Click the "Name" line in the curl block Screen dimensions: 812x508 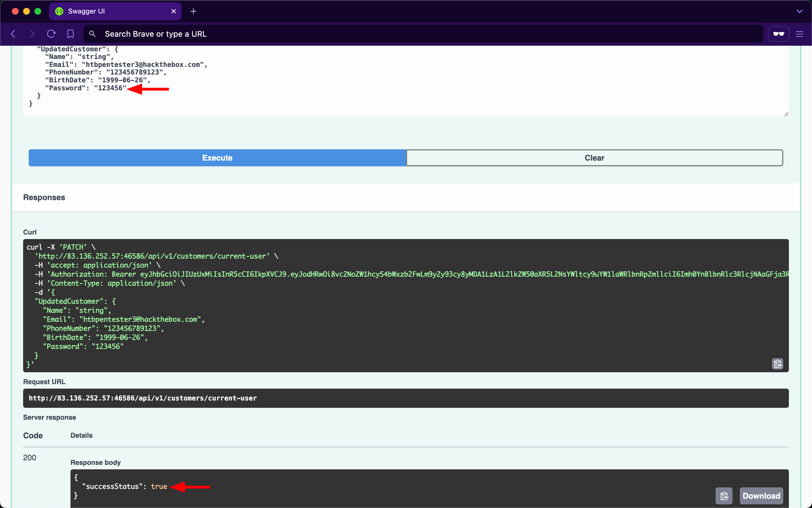(x=77, y=310)
